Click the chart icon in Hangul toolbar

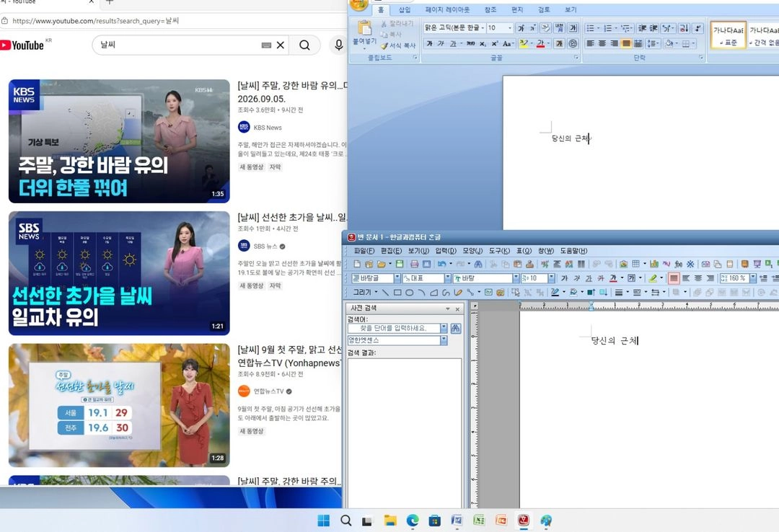tap(653, 265)
